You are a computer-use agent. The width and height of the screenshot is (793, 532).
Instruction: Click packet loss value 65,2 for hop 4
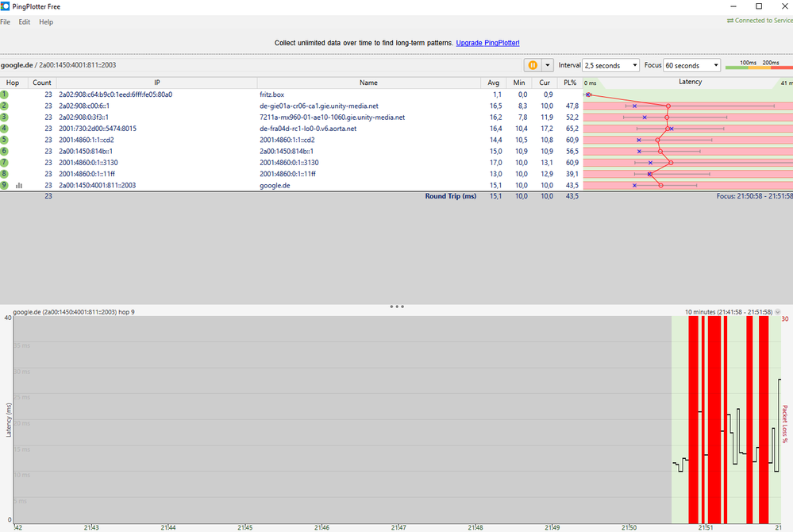572,129
